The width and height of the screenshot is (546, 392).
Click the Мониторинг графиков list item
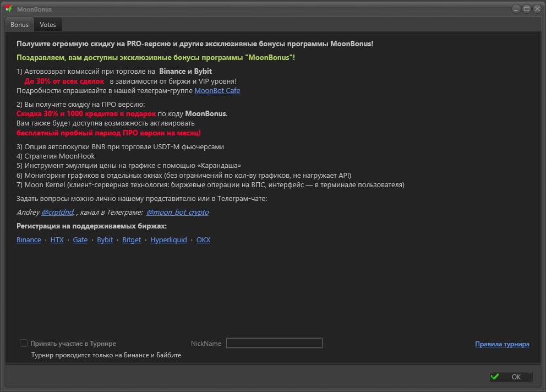[184, 175]
